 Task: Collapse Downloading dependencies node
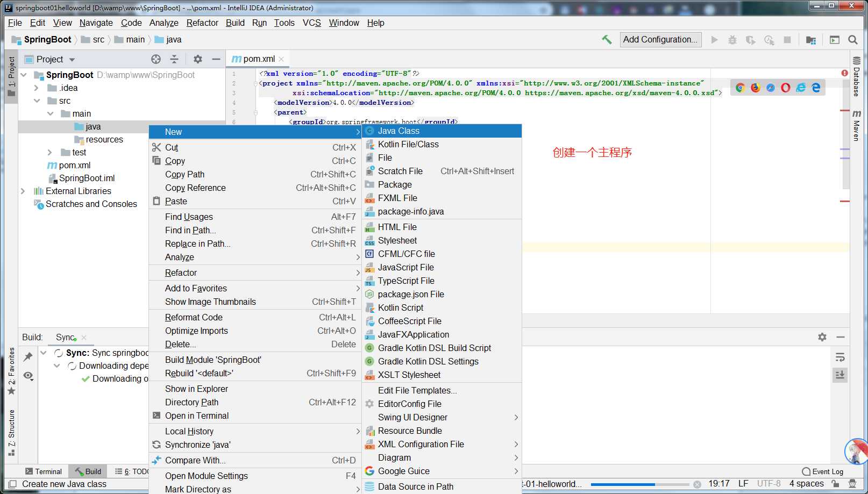[x=57, y=366]
